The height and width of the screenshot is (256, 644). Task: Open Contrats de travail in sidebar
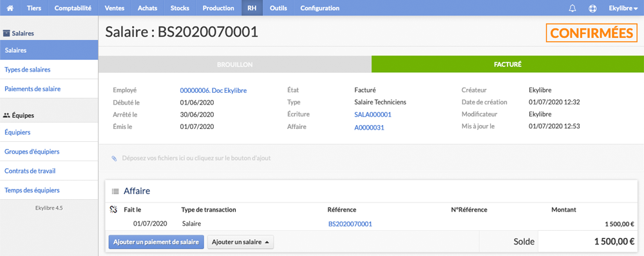coord(49,171)
